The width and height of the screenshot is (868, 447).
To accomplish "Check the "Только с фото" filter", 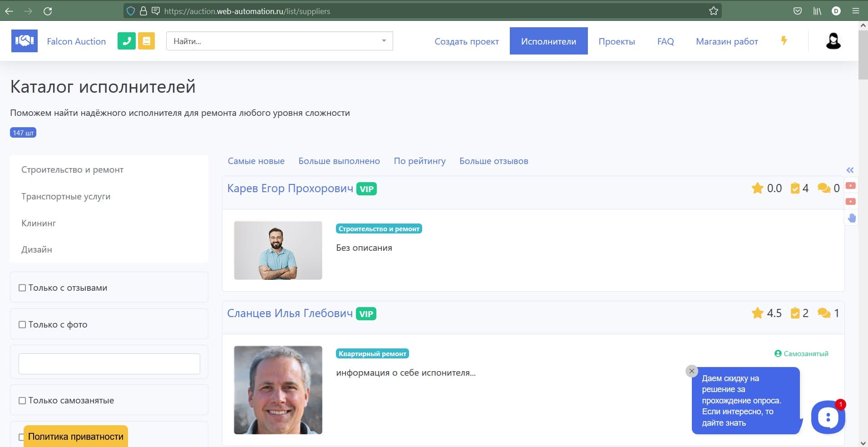I will (x=22, y=324).
